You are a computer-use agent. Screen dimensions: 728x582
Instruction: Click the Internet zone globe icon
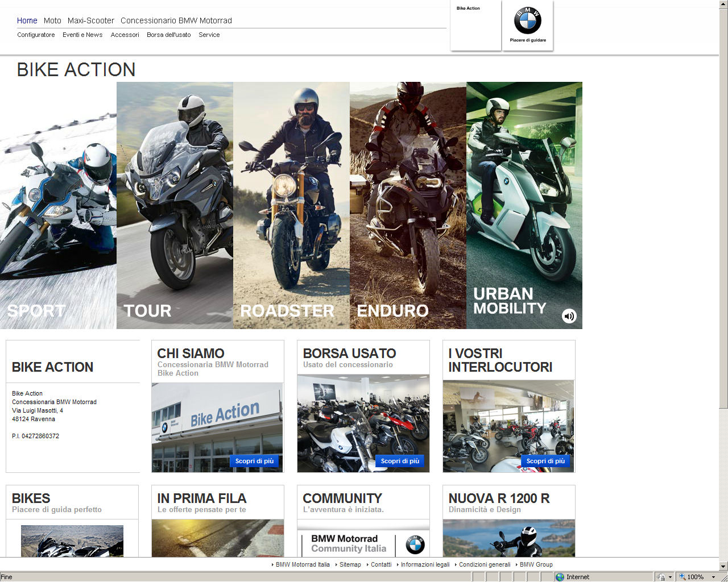point(560,577)
